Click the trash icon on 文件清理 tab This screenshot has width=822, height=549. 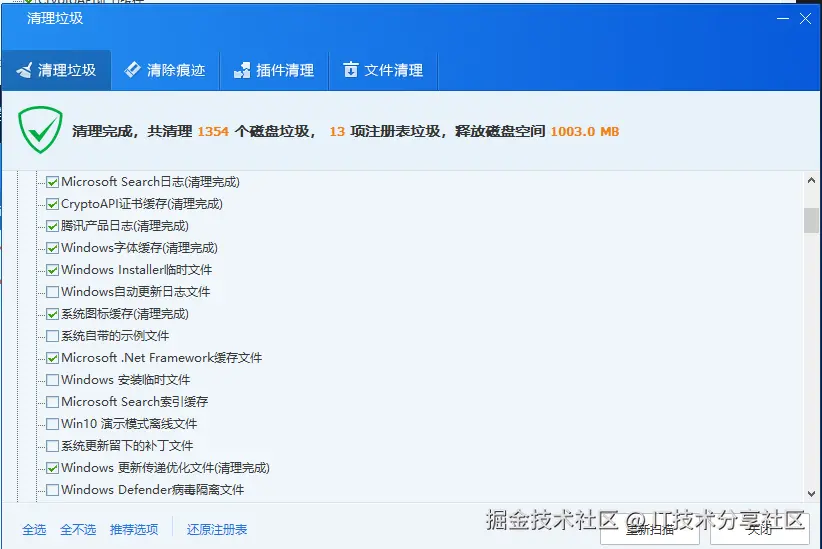click(x=350, y=70)
